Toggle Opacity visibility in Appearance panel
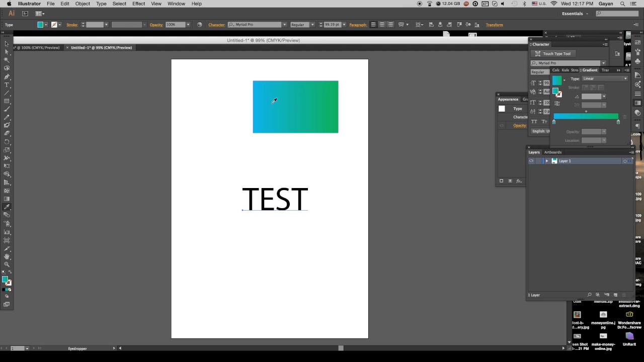The image size is (644, 362). pos(502,126)
